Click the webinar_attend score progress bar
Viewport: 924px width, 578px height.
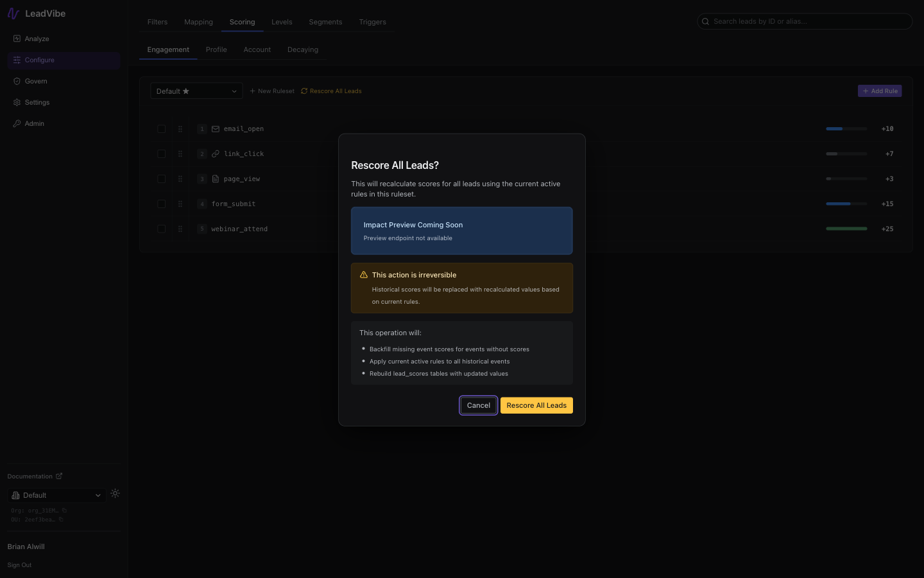point(846,229)
